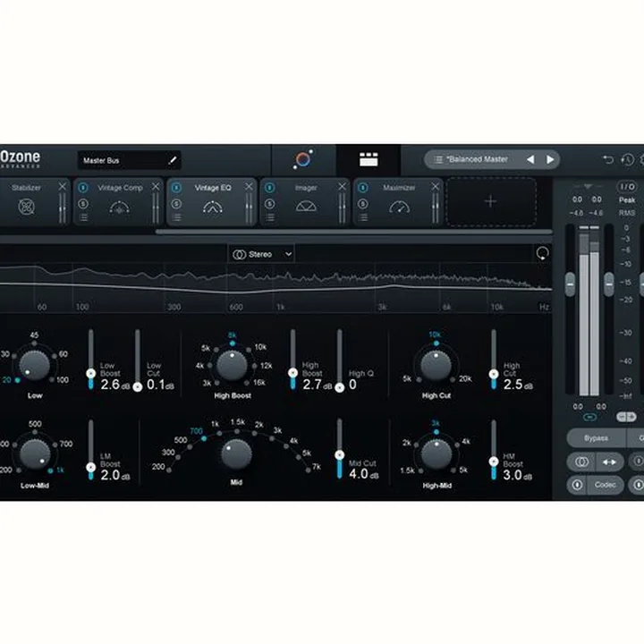Remove the Stabilizer module with its X
The width and height of the screenshot is (644, 644).
(x=62, y=186)
